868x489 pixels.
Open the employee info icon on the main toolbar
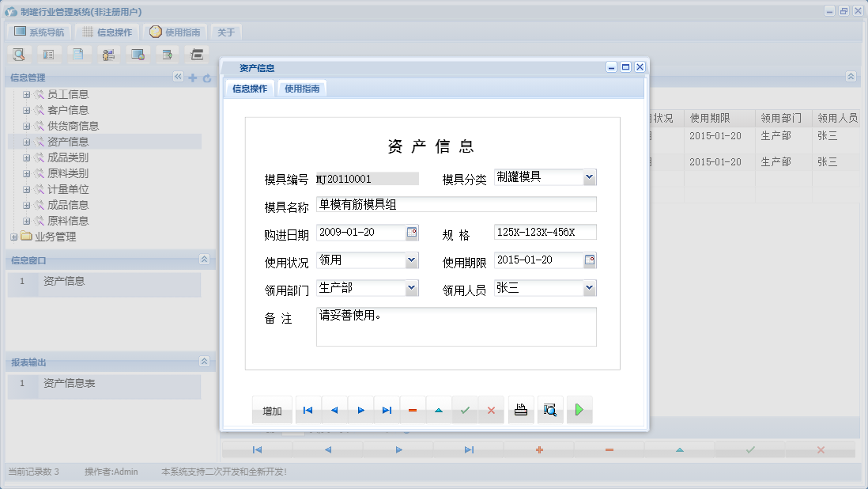point(108,54)
